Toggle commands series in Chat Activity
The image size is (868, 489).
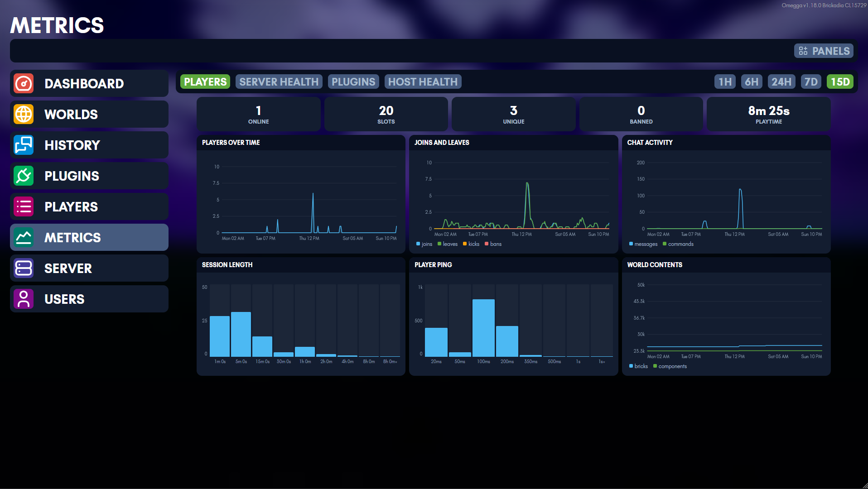point(678,244)
